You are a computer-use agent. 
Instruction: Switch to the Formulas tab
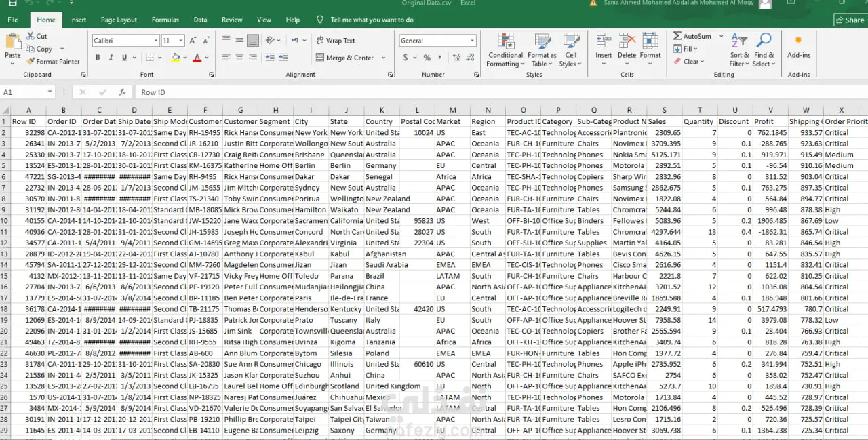[165, 20]
